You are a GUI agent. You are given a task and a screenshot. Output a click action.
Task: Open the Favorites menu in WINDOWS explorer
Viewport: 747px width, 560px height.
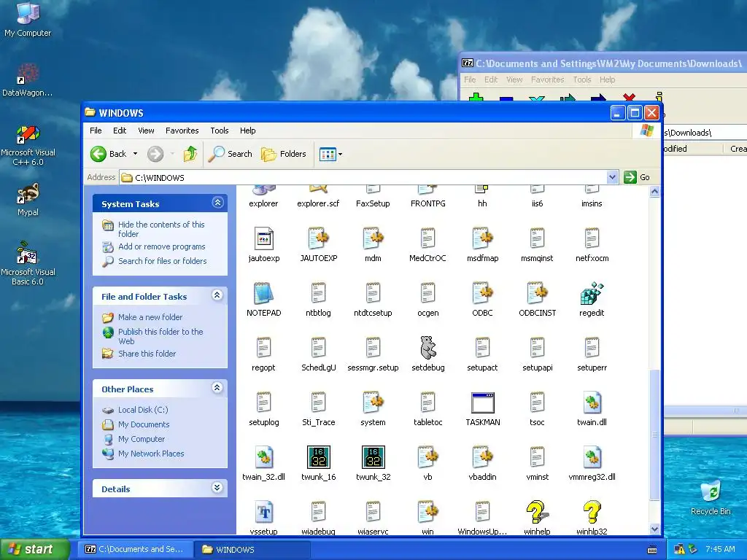(x=182, y=131)
